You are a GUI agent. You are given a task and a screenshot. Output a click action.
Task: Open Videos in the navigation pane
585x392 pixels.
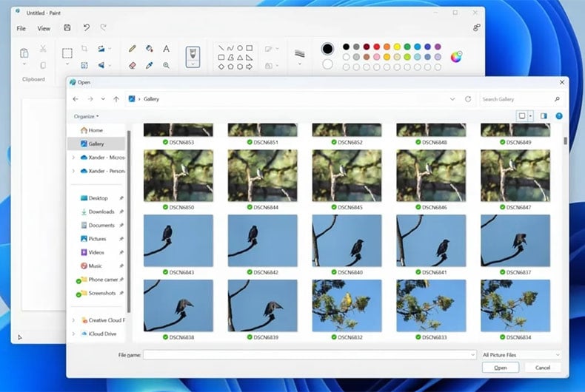click(x=96, y=252)
